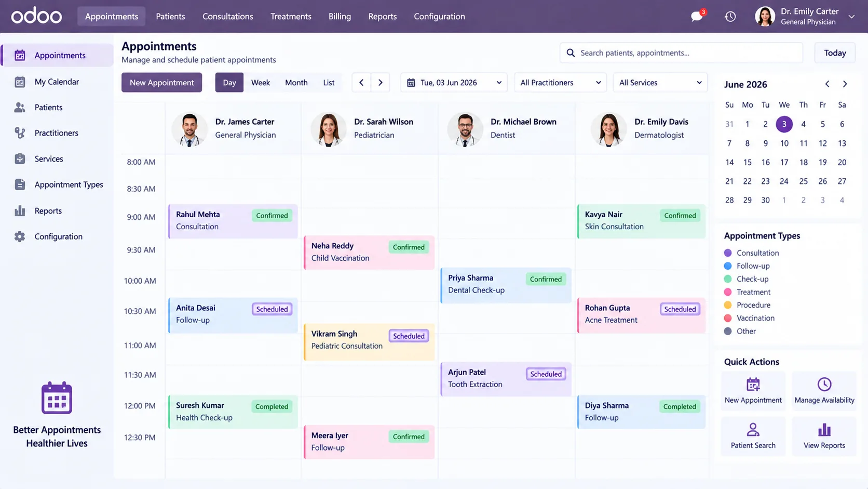Click the Appointments sidebar calendar icon
This screenshot has height=489, width=868.
[20, 55]
